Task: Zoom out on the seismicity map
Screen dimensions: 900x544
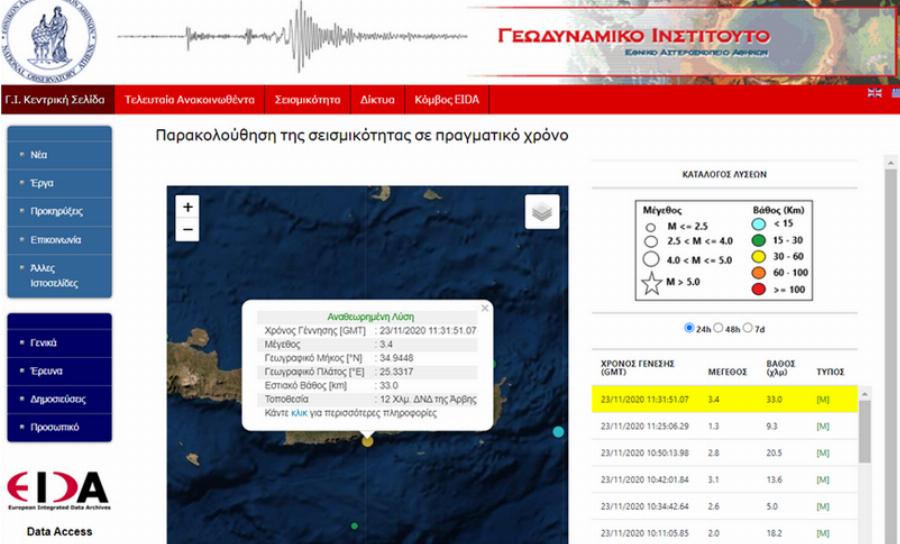Action: [187, 230]
